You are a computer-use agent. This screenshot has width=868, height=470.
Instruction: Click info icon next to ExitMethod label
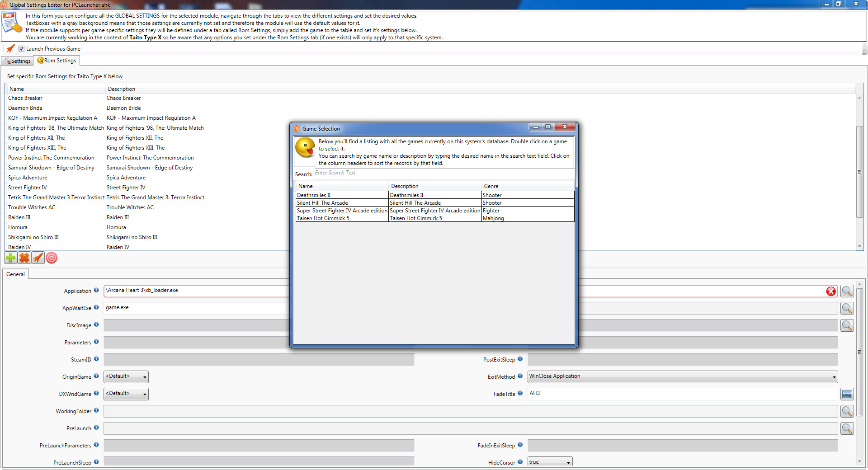click(520, 376)
